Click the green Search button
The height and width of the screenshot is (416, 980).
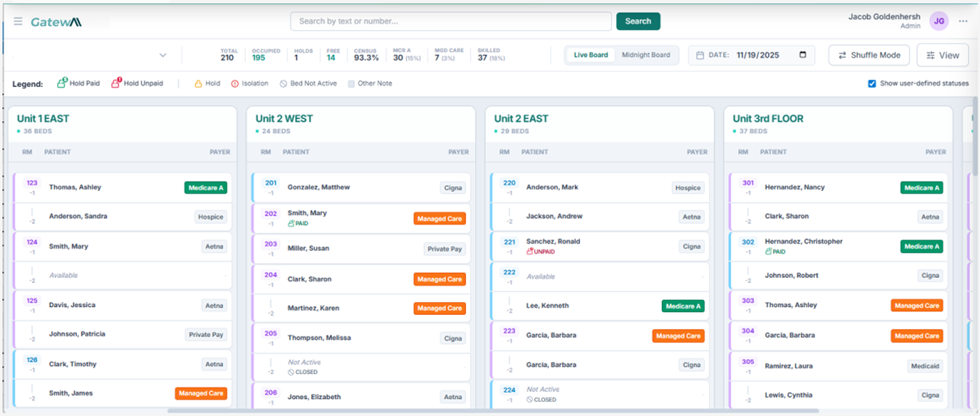click(638, 21)
